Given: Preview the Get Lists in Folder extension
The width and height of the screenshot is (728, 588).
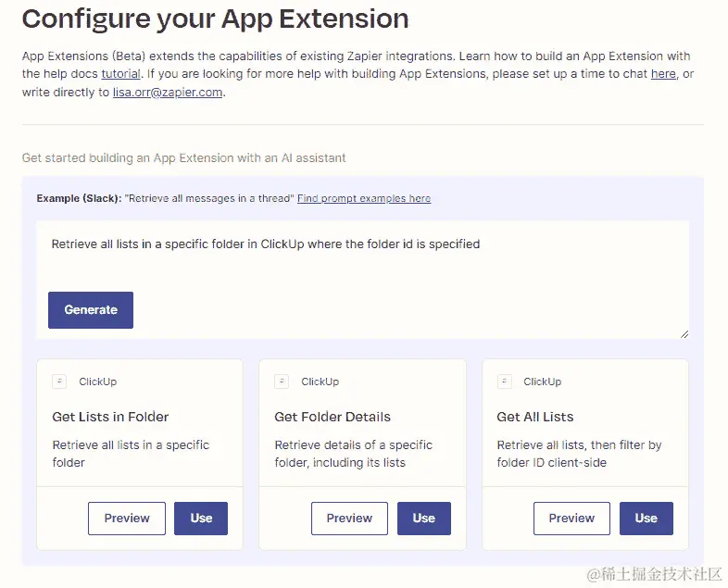Looking at the screenshot, I should click(x=127, y=519).
